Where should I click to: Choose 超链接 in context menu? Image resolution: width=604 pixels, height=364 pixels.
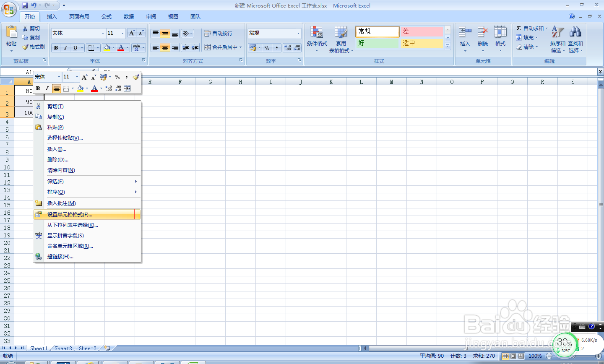point(87,257)
